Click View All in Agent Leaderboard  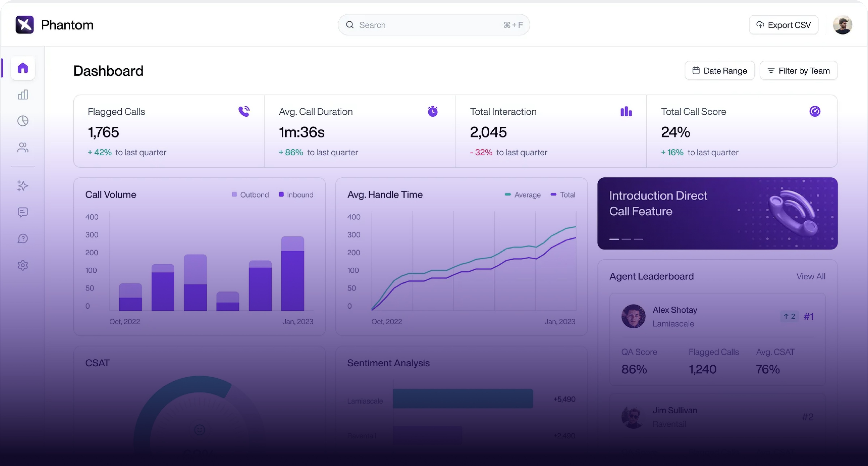click(x=811, y=276)
